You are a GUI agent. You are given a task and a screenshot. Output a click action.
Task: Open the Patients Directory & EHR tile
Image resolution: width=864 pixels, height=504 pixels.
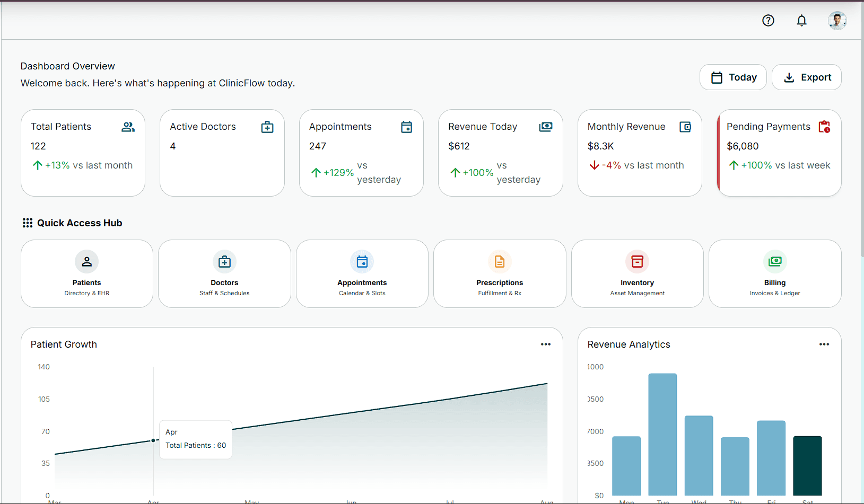87,273
